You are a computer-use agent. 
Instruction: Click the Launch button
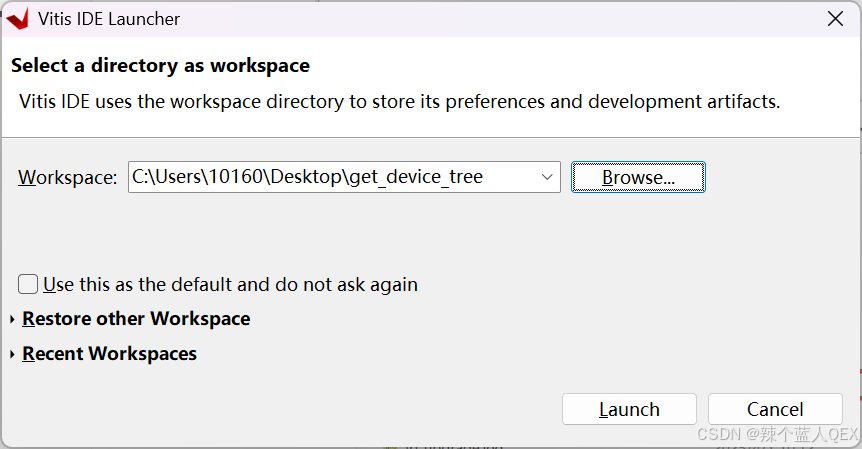(x=629, y=409)
